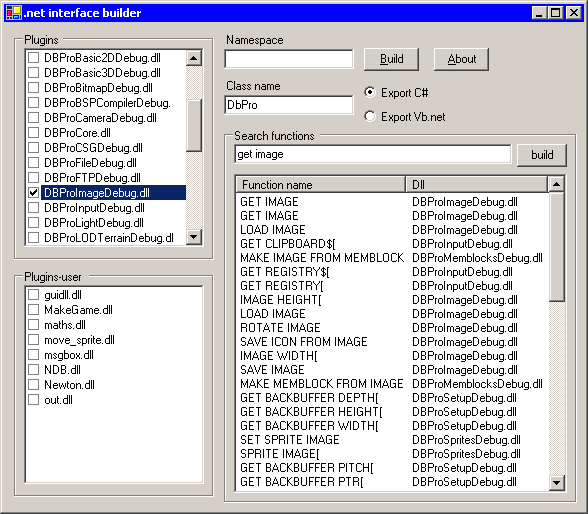This screenshot has width=588, height=514.
Task: Check the DBProLightDebug.dll checkbox
Action: (33, 222)
